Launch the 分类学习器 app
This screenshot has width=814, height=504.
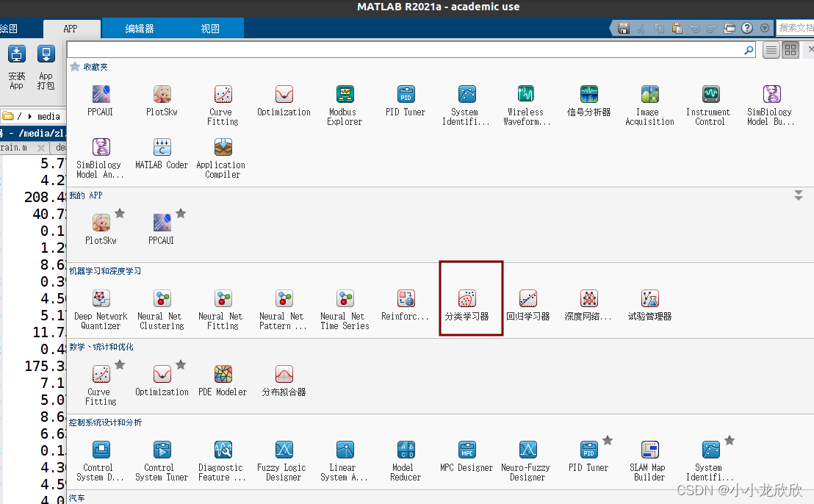pos(467,305)
